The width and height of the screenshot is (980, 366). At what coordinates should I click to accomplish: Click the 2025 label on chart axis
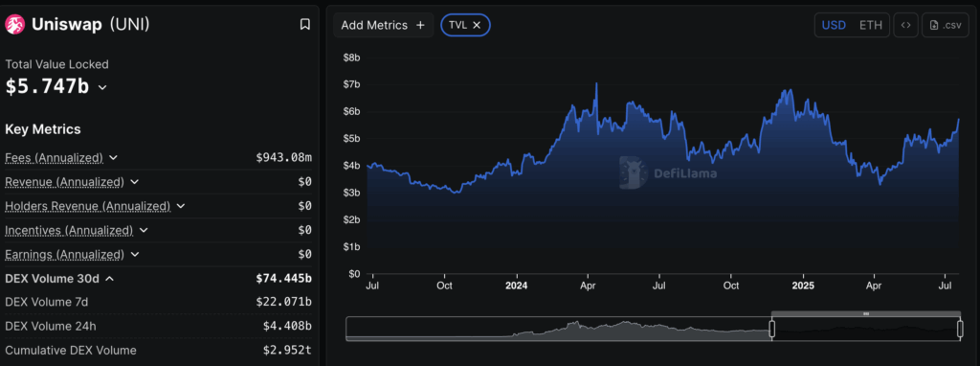click(803, 286)
